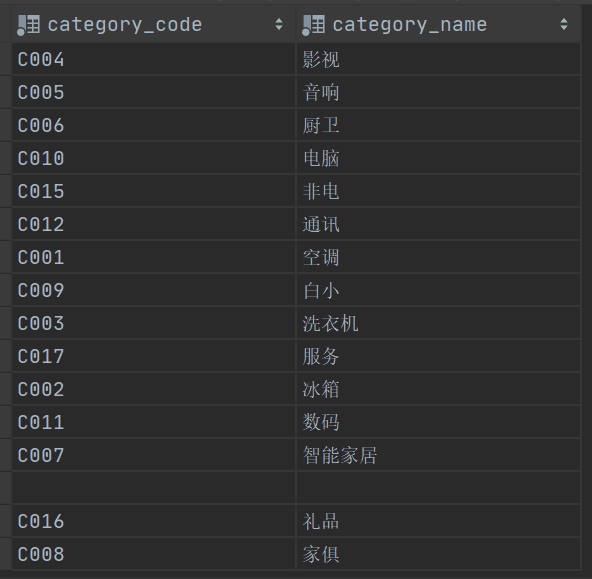Click the category_name column header
The width and height of the screenshot is (592, 579).
(x=438, y=24)
